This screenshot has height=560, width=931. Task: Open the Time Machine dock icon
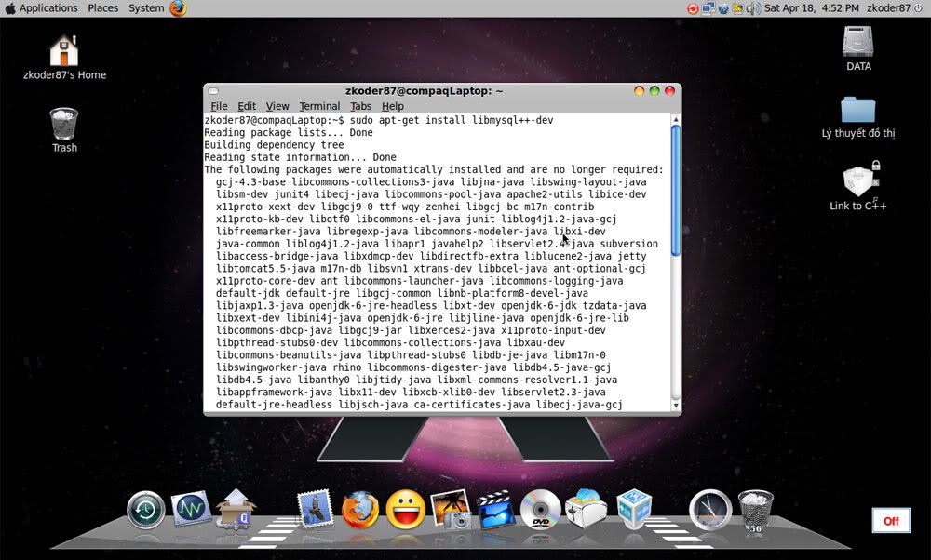[x=145, y=510]
